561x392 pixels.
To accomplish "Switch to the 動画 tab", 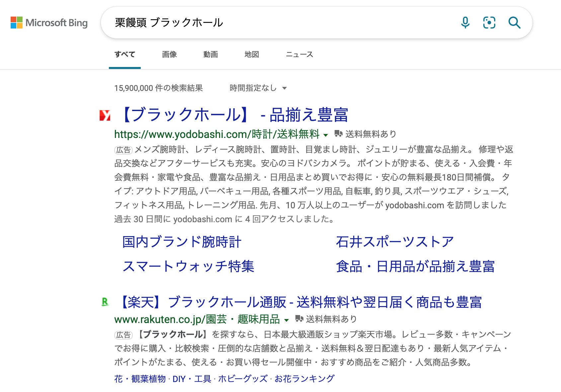I will (210, 54).
